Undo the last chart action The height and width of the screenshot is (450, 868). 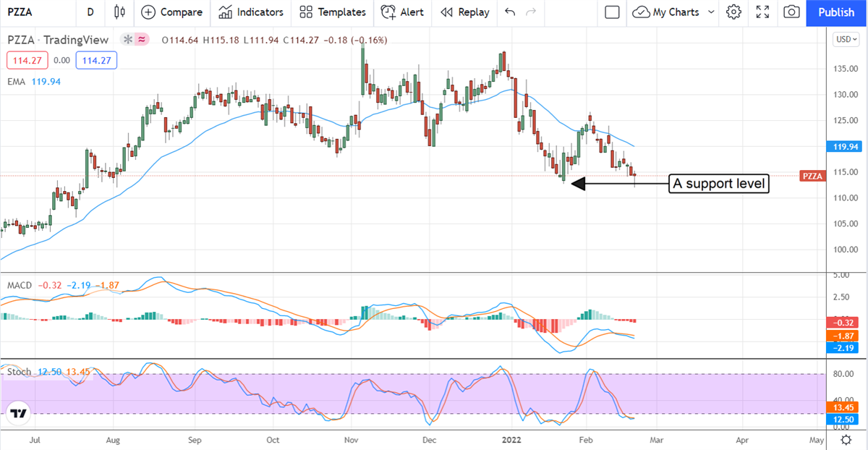511,12
